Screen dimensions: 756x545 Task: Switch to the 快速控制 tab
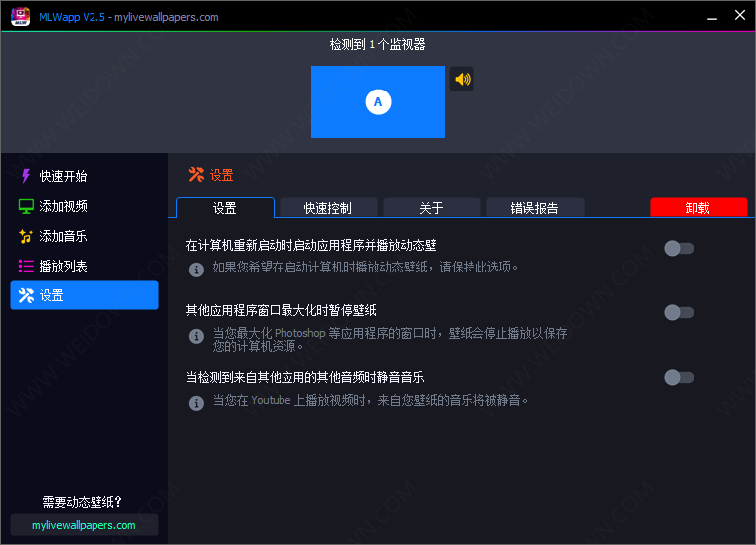point(327,208)
